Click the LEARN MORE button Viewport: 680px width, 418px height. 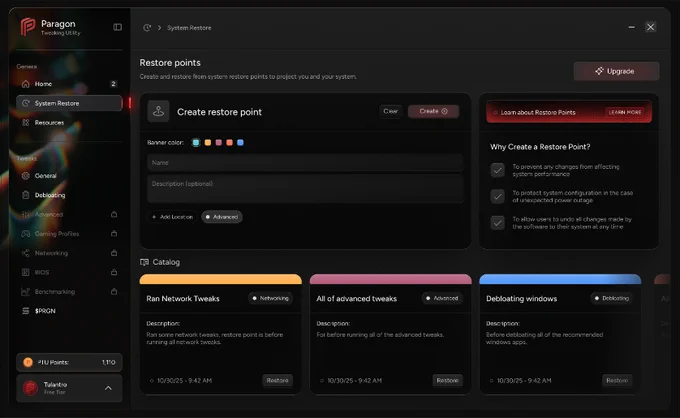pyautogui.click(x=625, y=112)
